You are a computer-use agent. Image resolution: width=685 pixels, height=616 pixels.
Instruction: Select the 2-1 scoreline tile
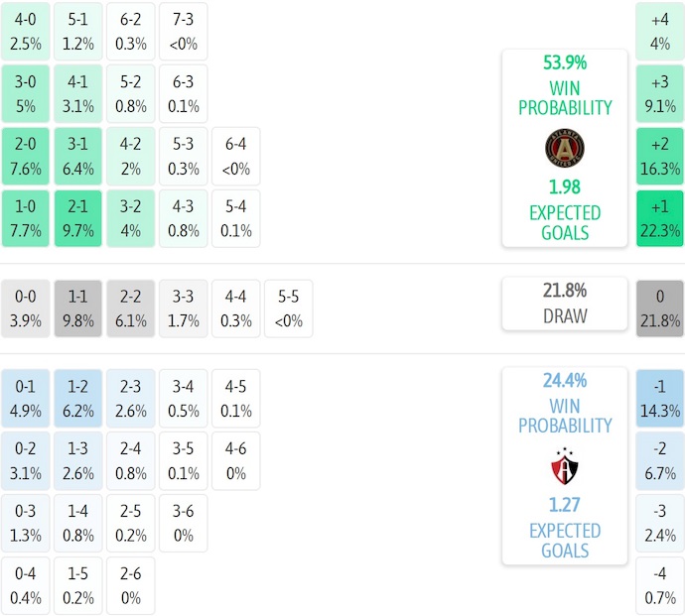[x=78, y=218]
